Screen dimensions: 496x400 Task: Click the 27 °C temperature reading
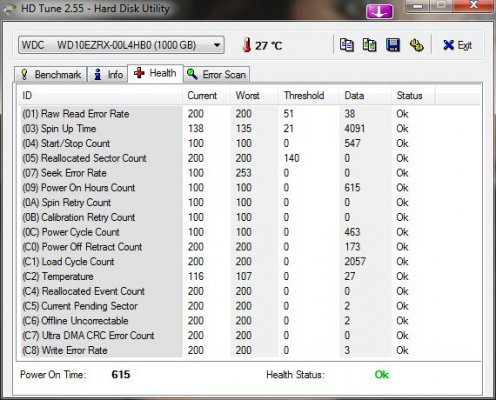[x=269, y=46]
